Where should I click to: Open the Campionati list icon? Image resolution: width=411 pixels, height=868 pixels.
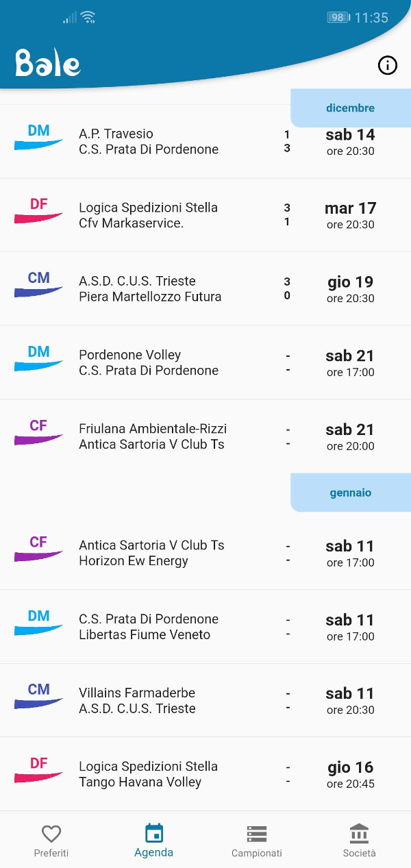(x=257, y=834)
